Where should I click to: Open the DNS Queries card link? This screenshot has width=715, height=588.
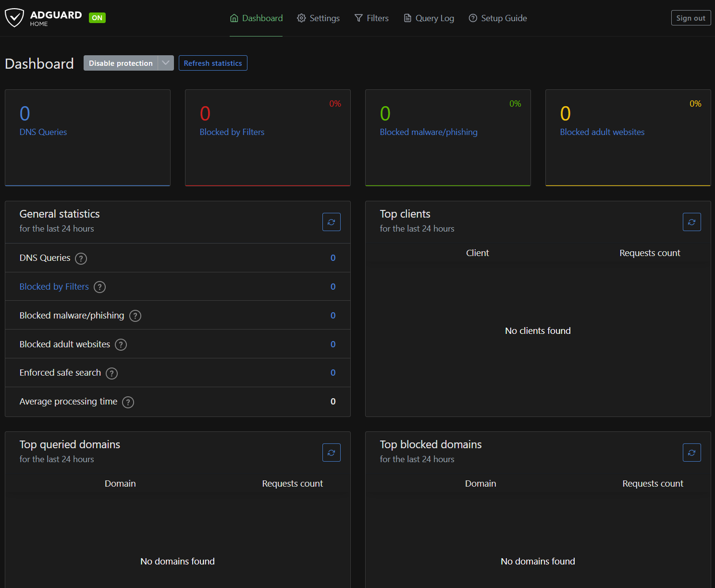pos(43,132)
